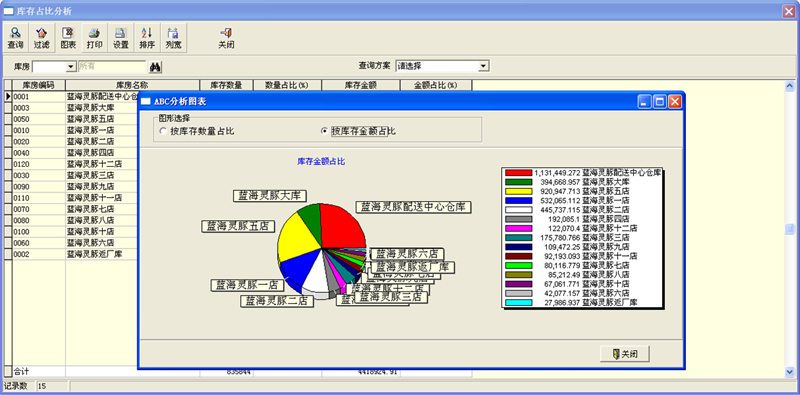Click the 打印 print icon
The image size is (800, 395).
pos(94,38)
